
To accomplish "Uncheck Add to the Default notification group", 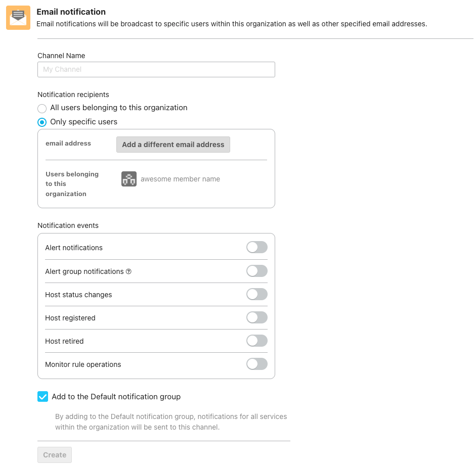I will click(x=43, y=397).
